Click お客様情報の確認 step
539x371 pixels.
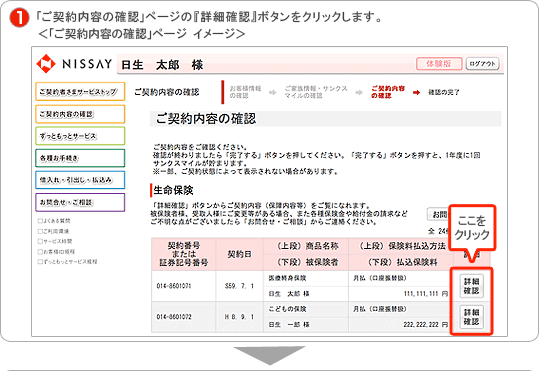pyautogui.click(x=245, y=92)
